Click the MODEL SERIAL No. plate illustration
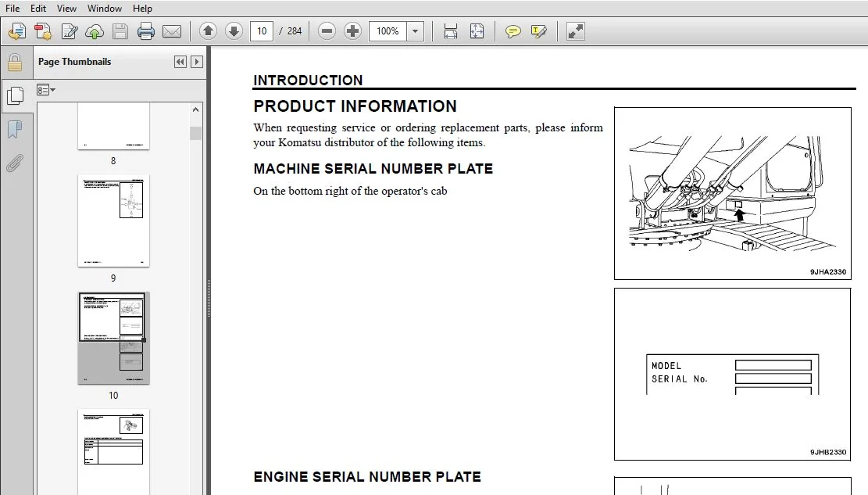Image resolution: width=868 pixels, height=495 pixels. coord(732,374)
